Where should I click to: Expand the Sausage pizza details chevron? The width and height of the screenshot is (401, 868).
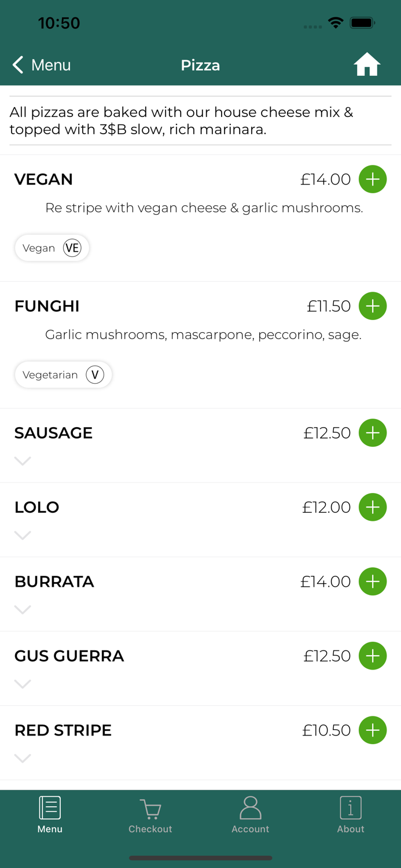pos(23,461)
